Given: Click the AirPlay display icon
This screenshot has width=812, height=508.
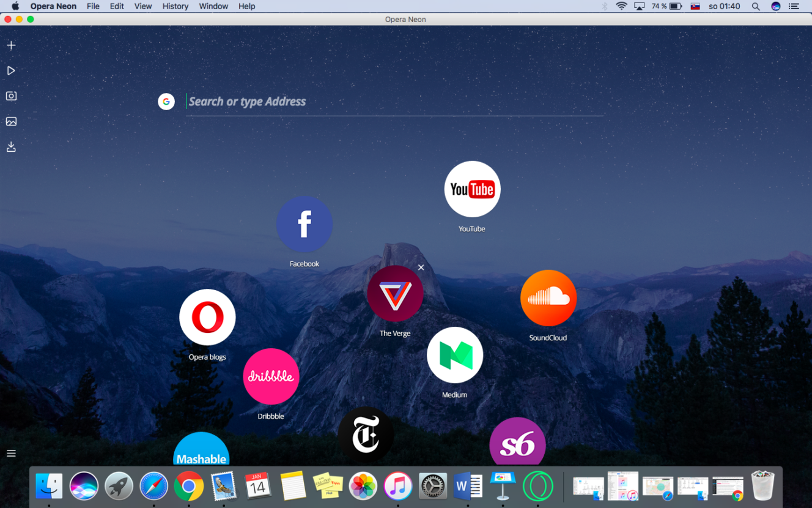Looking at the screenshot, I should point(640,6).
